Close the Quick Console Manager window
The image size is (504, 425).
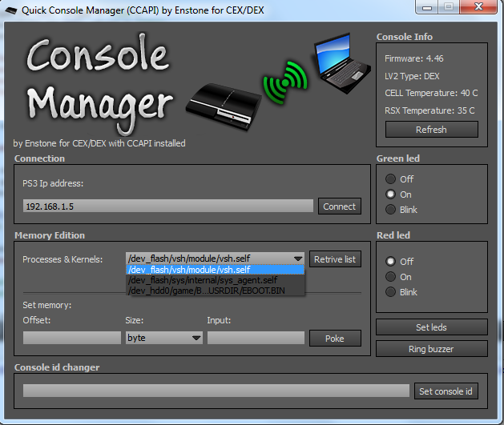478,6
